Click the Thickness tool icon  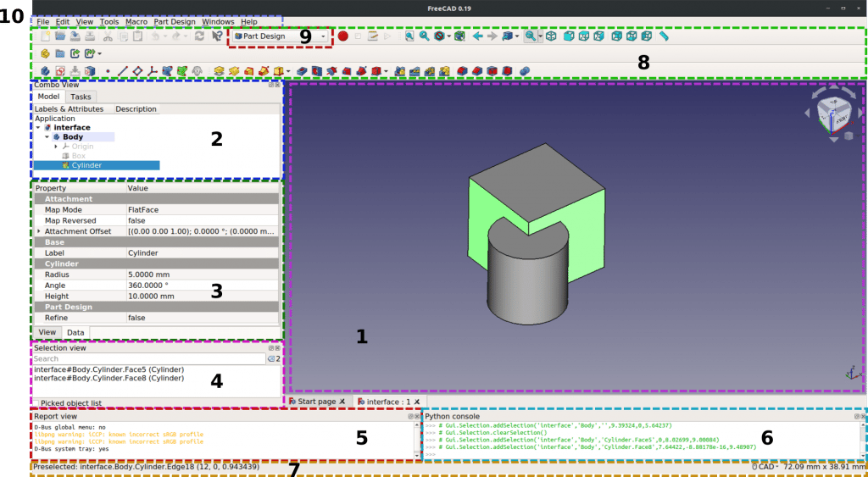507,71
